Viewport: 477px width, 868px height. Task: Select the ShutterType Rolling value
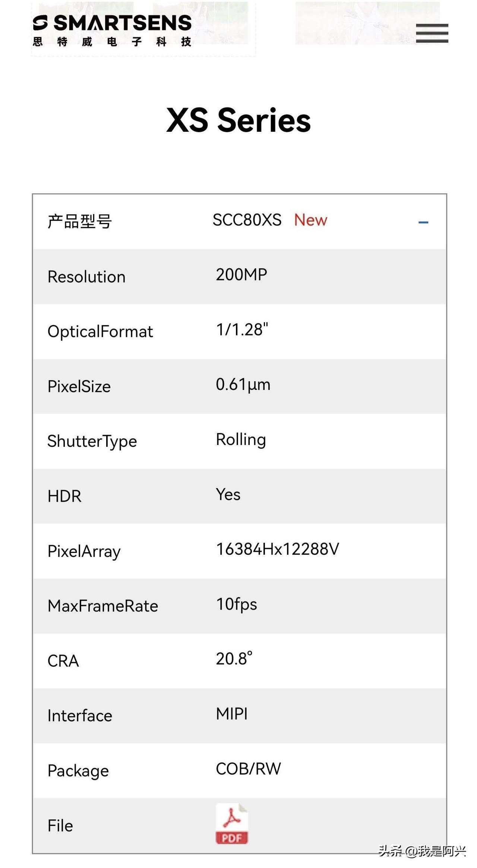coord(241,440)
